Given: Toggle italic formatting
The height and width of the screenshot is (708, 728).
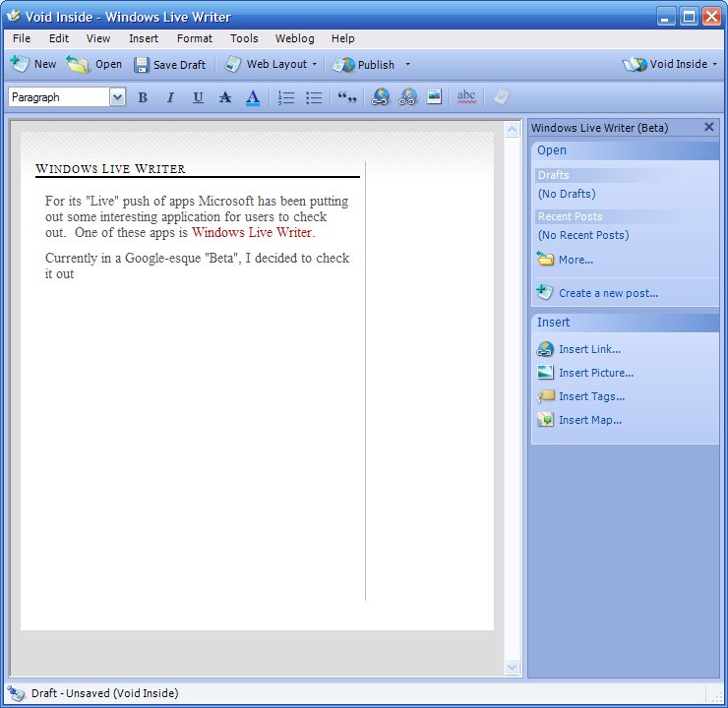Looking at the screenshot, I should tap(170, 97).
